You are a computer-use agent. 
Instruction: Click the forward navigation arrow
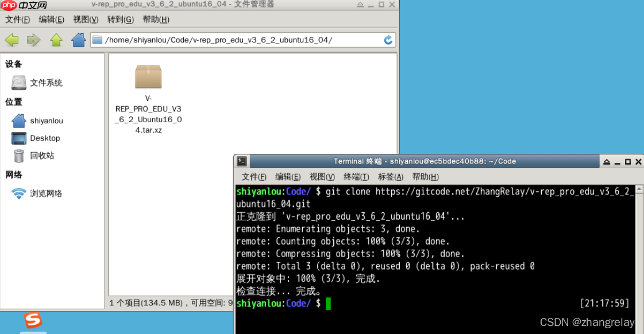point(33,40)
